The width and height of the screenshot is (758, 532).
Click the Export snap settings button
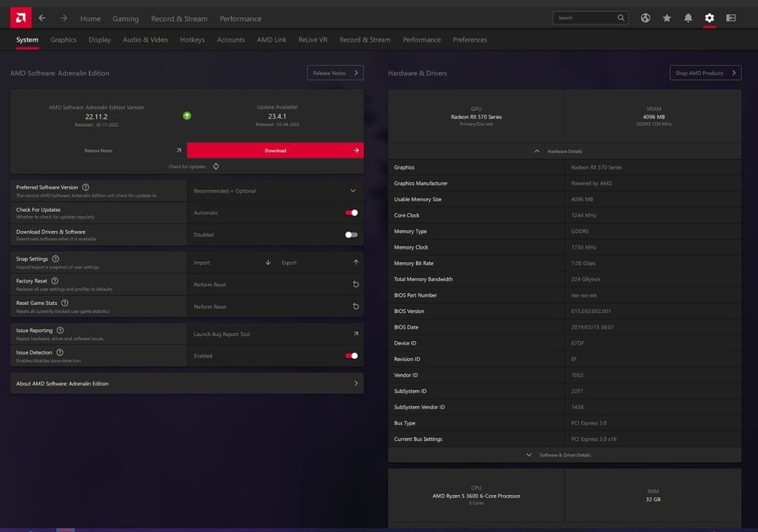320,263
